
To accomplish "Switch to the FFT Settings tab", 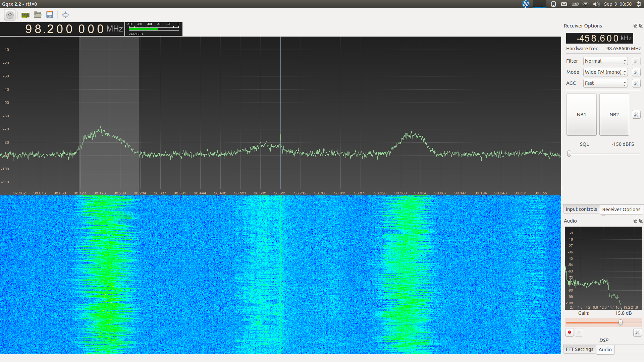I will click(579, 349).
